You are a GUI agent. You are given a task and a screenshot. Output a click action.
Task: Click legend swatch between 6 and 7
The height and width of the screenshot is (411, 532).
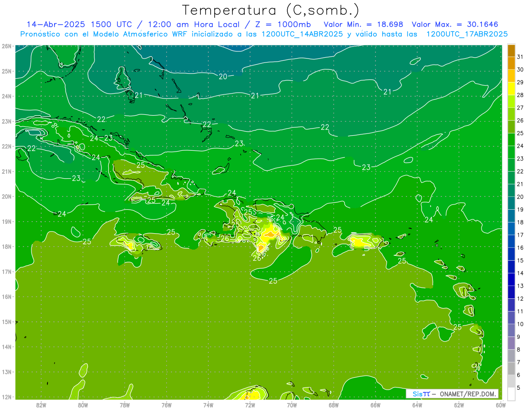point(511,368)
